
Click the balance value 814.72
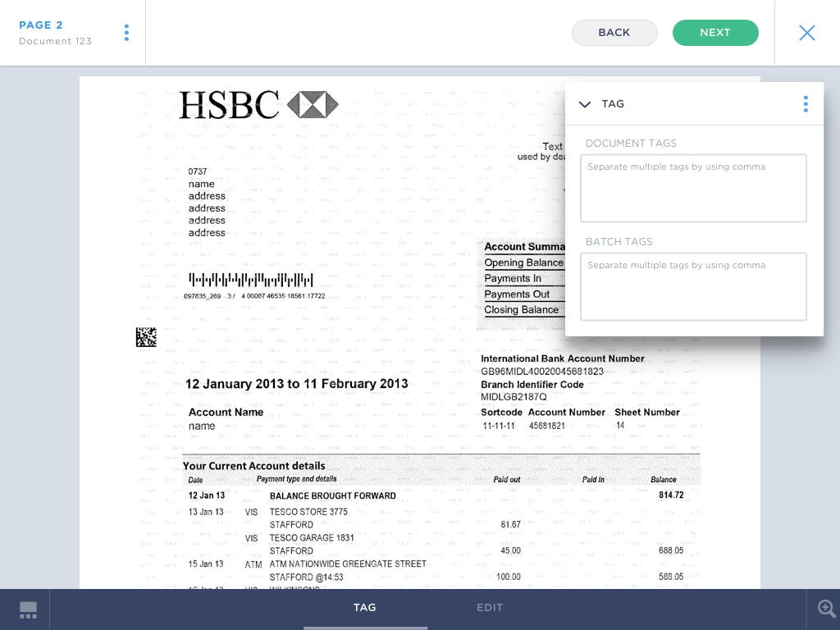coord(671,495)
